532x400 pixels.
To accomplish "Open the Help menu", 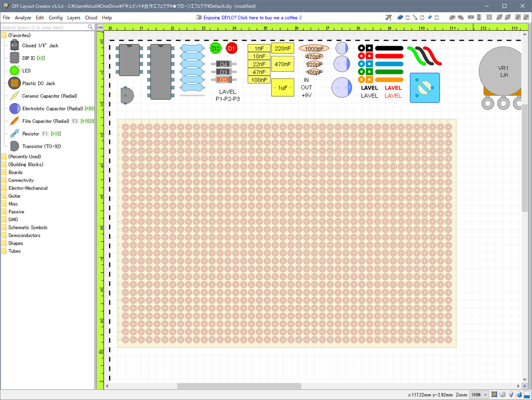I will click(107, 18).
